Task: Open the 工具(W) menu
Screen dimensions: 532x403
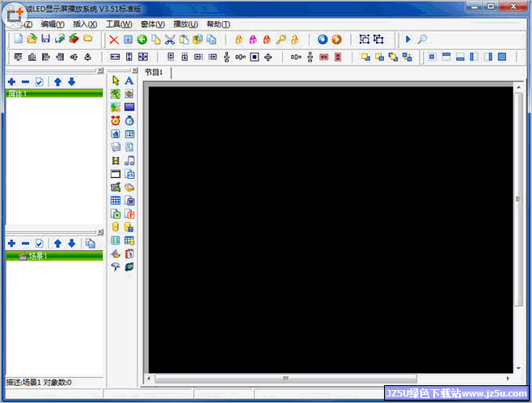Action: point(119,24)
